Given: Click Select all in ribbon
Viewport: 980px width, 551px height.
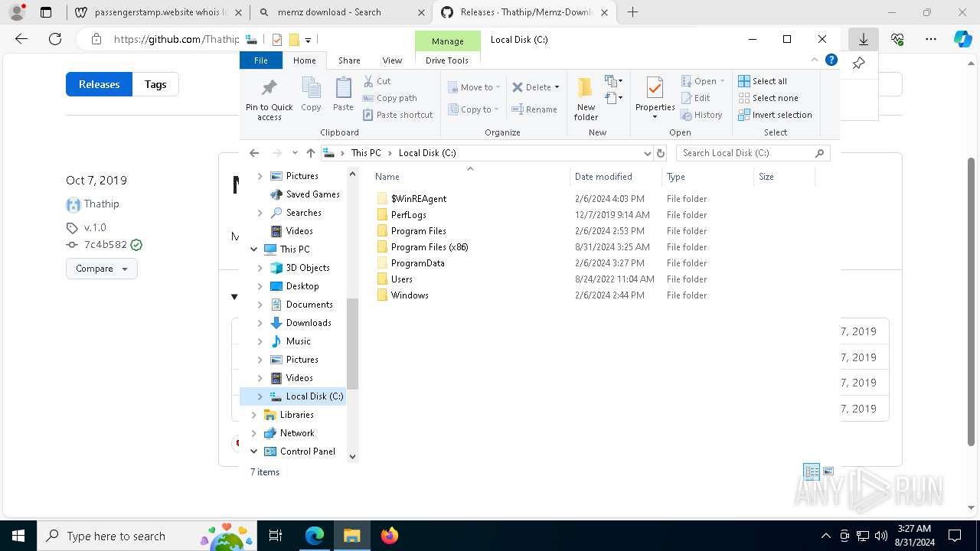Looking at the screenshot, I should (x=763, y=81).
